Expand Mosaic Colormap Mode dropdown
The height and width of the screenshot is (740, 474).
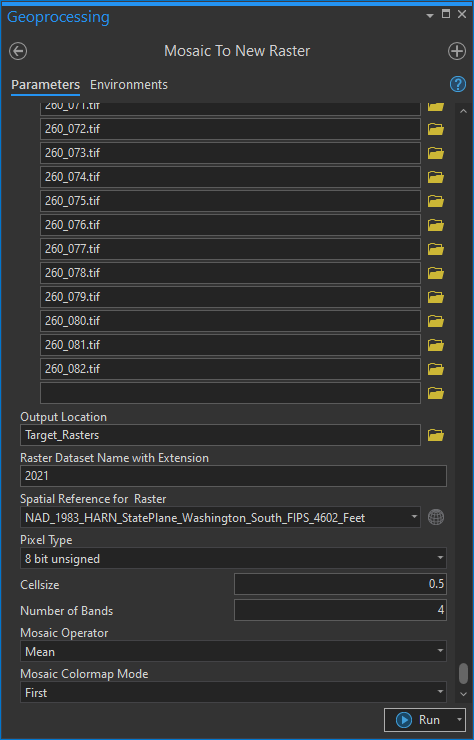[x=440, y=692]
